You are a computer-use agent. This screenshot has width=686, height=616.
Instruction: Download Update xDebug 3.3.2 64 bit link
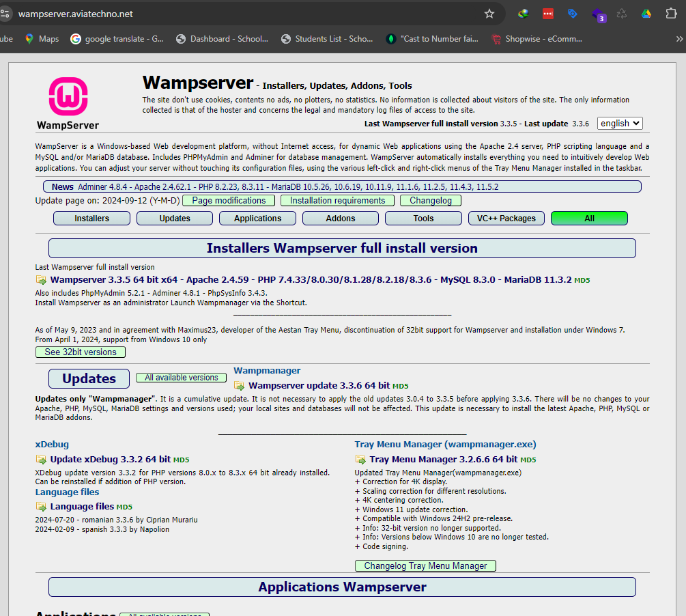pyautogui.click(x=111, y=459)
